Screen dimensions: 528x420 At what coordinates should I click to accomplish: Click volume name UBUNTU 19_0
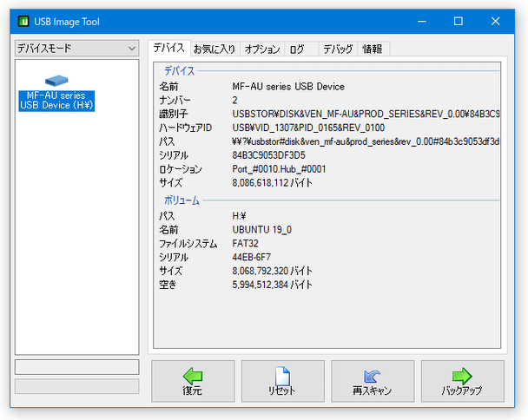click(x=262, y=229)
